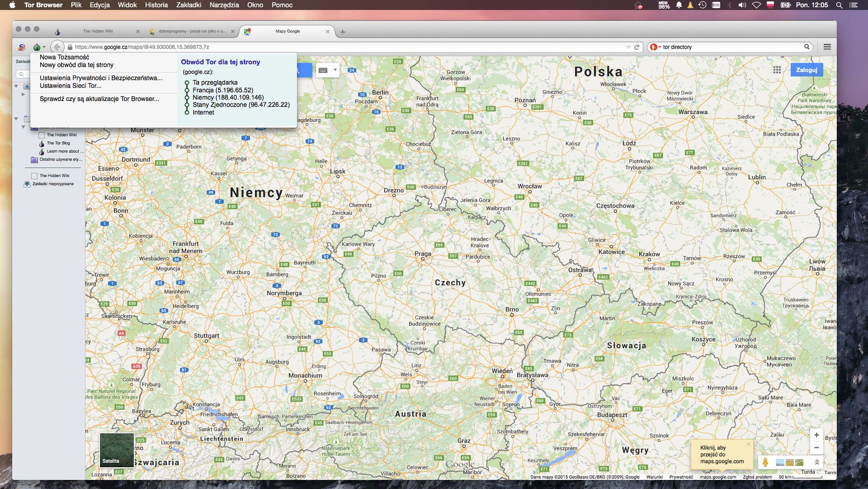868x489 pixels.
Task: Open the Historia menu
Action: 156,5
